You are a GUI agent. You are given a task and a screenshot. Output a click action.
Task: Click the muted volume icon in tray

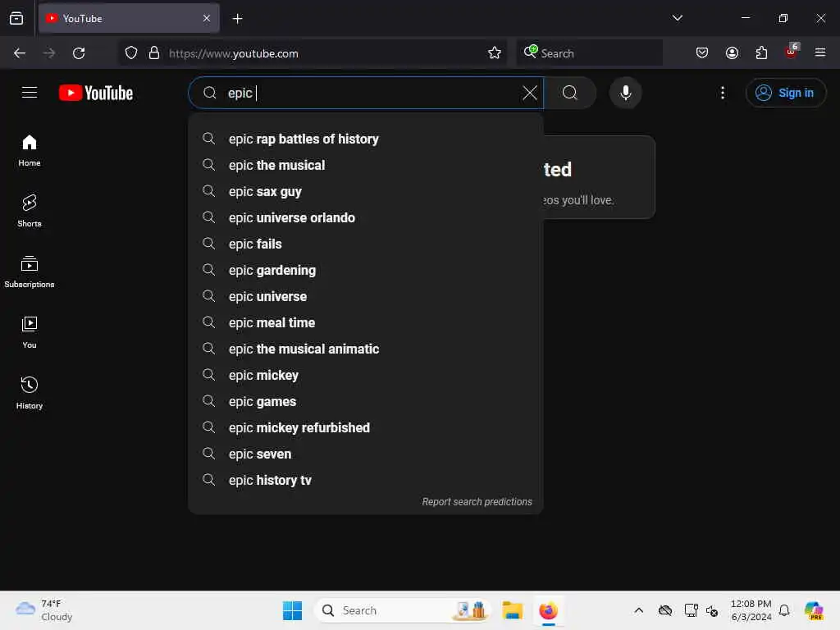pos(712,610)
